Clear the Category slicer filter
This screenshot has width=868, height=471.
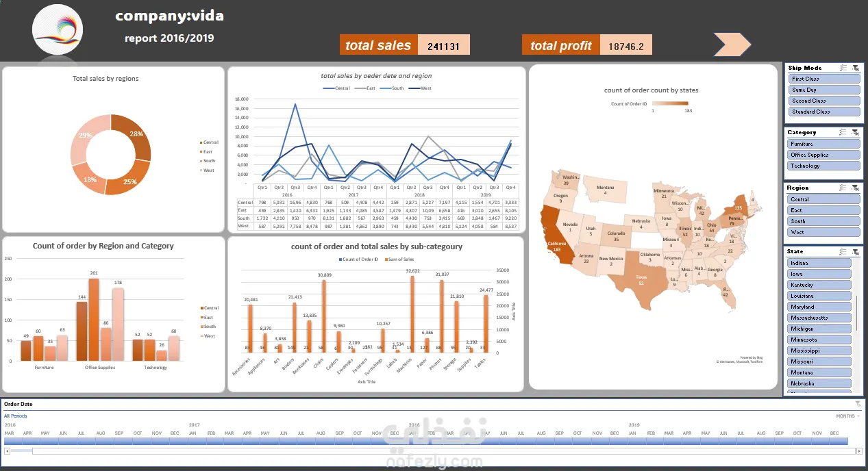click(x=856, y=132)
